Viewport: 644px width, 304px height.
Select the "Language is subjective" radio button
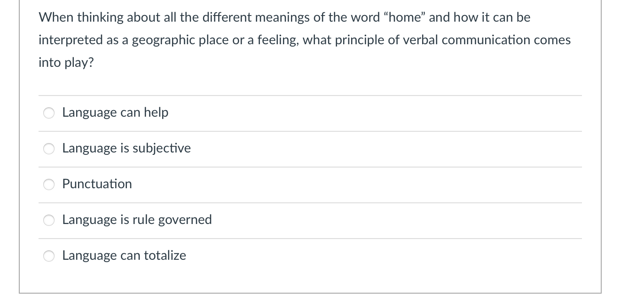point(48,149)
